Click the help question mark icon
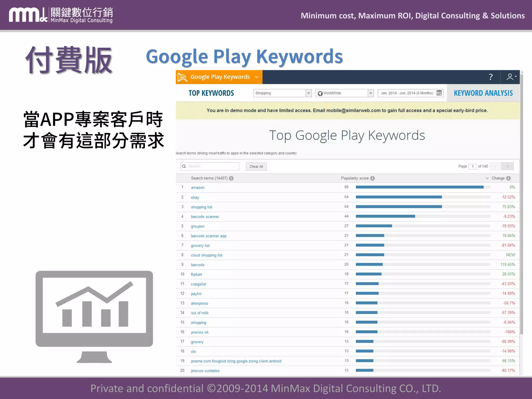The image size is (532, 399). pyautogui.click(x=490, y=77)
